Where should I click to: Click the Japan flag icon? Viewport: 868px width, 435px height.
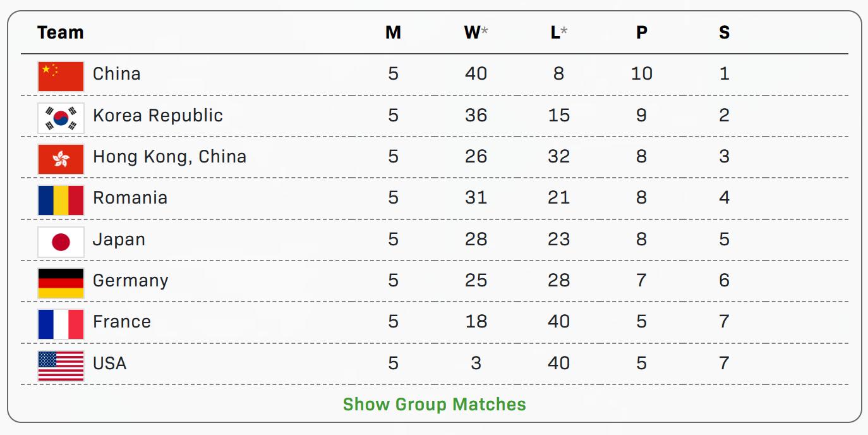[x=61, y=242]
